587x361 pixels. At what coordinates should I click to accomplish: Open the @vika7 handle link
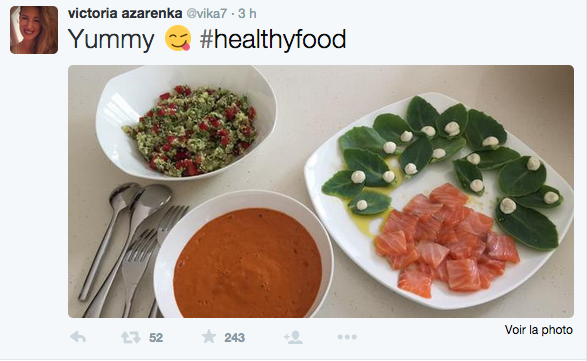point(207,13)
